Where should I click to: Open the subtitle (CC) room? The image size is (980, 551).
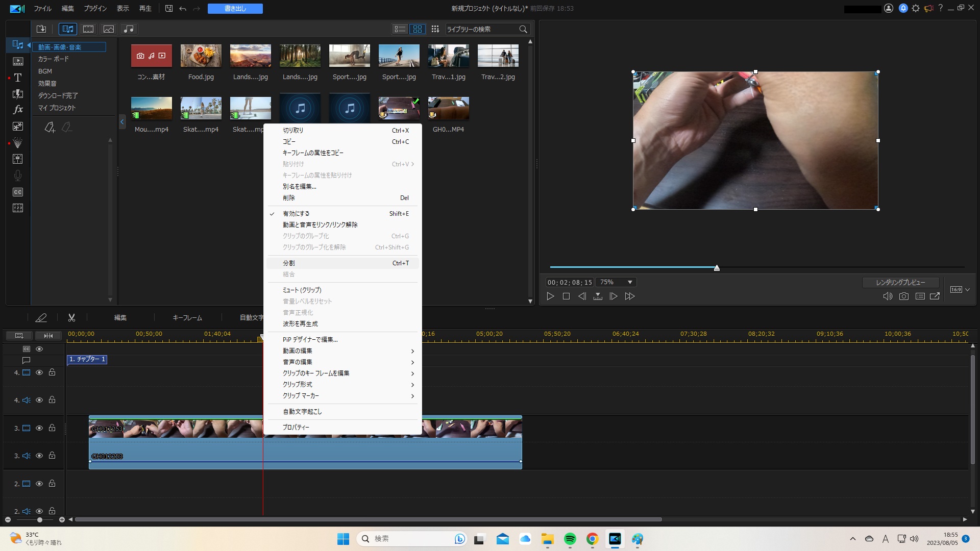point(18,192)
